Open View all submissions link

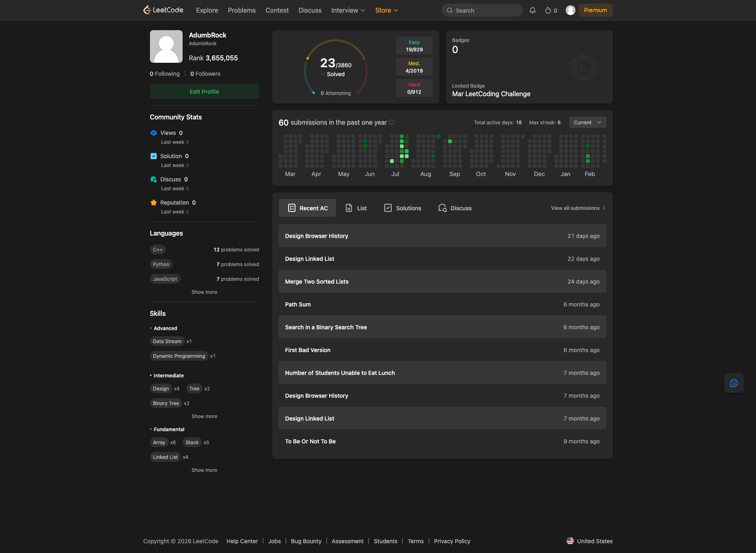tap(578, 208)
